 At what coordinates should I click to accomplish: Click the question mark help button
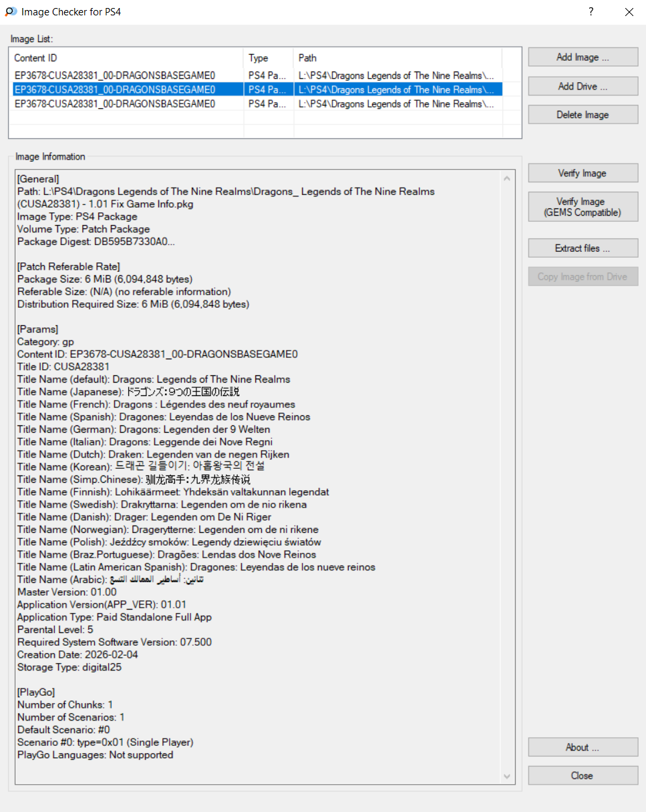tap(591, 12)
